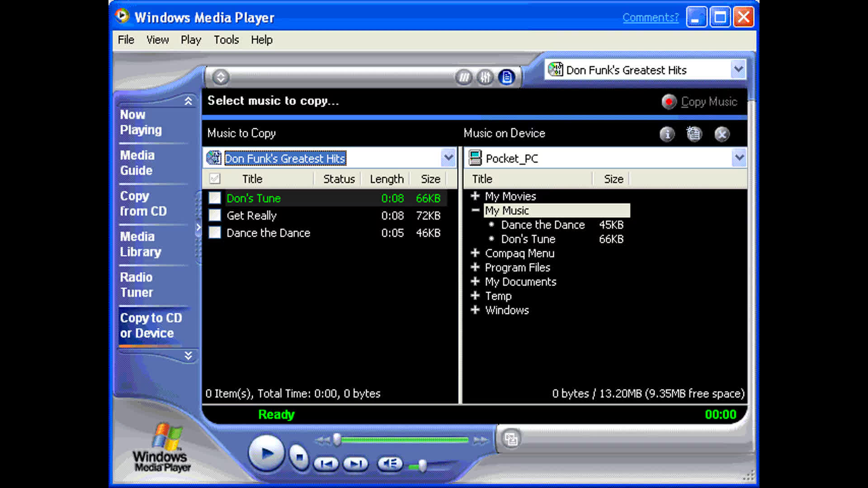Open the View menu
The height and width of the screenshot is (488, 868).
click(x=157, y=40)
